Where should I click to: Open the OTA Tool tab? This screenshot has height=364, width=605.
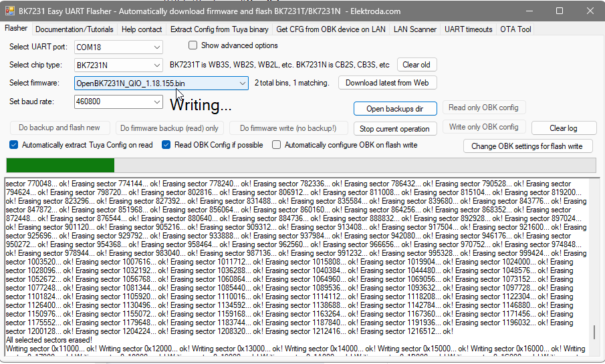515,29
